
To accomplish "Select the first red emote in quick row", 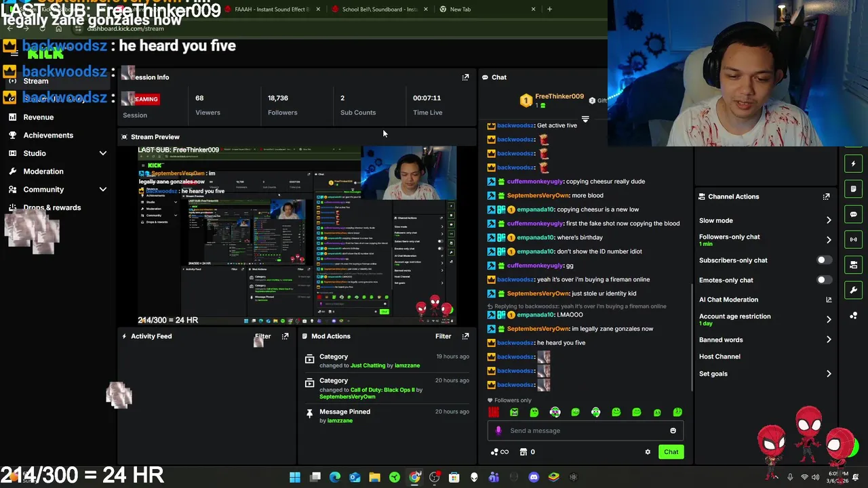I will pos(494,412).
